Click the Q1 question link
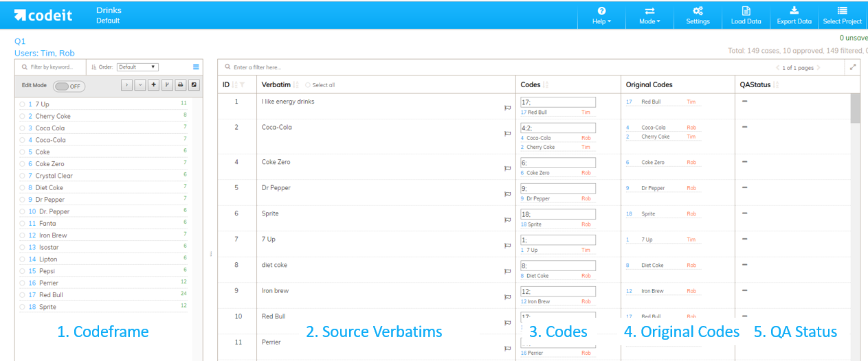Image resolution: width=868 pixels, height=361 pixels. (x=19, y=41)
